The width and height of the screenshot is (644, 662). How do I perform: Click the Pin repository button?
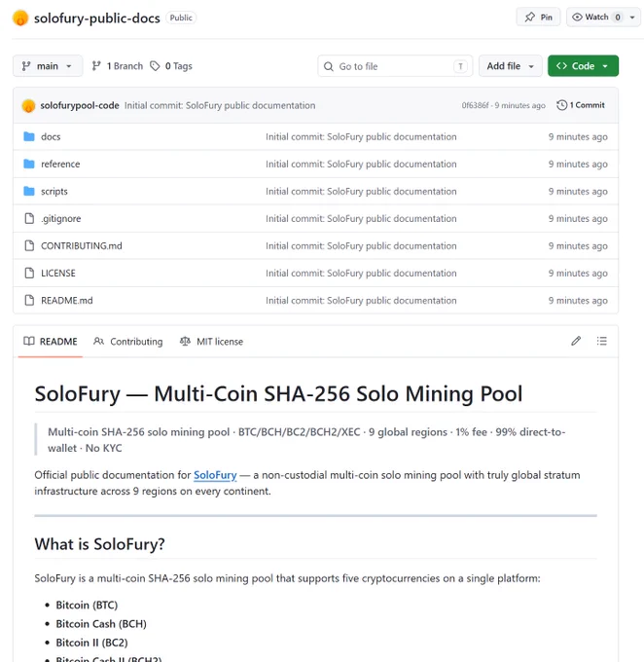pos(539,18)
